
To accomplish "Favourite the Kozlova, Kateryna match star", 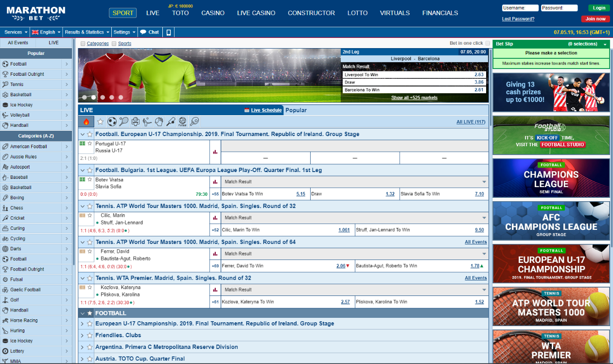I will click(89, 288).
